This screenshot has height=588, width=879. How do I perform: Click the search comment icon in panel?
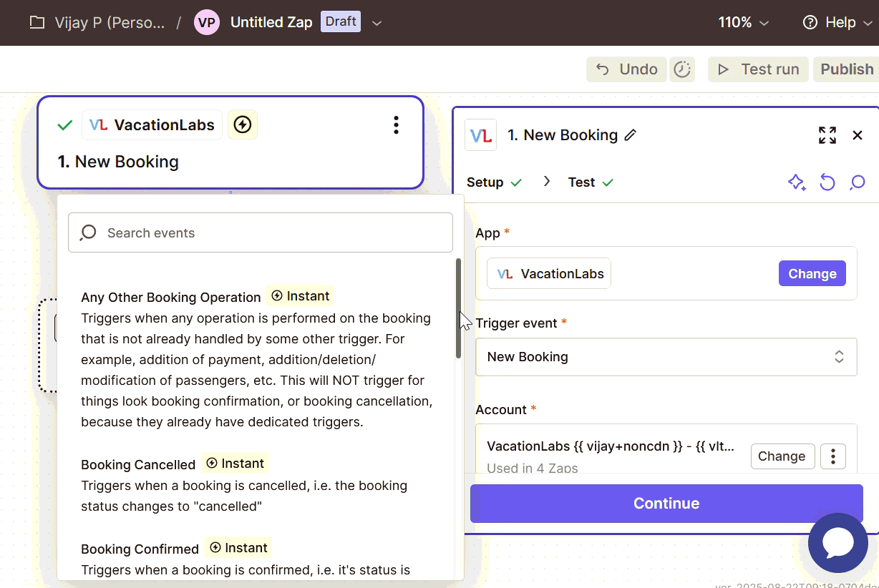857,182
